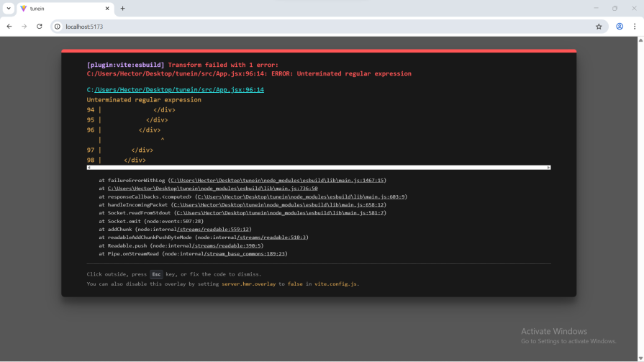This screenshot has width=644, height=362.
Task: Open the Chrome profile icon
Action: pyautogui.click(x=619, y=27)
